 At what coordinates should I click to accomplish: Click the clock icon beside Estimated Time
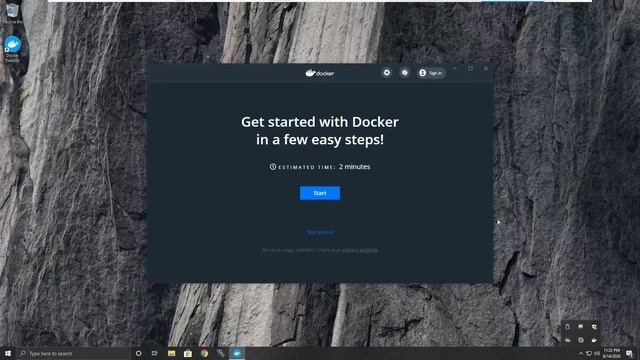[x=273, y=167]
